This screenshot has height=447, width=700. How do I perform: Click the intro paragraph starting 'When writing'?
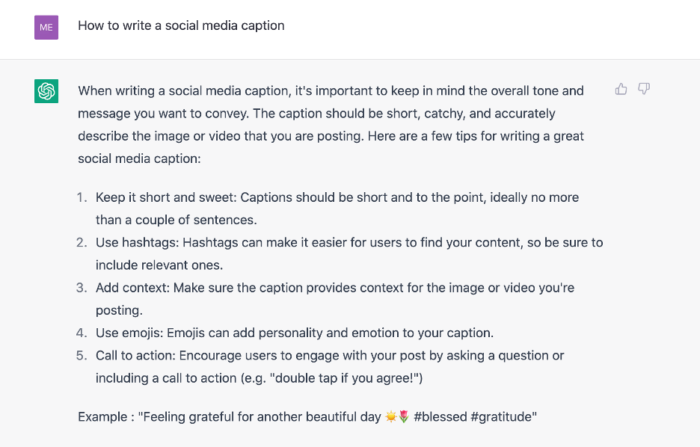click(331, 125)
